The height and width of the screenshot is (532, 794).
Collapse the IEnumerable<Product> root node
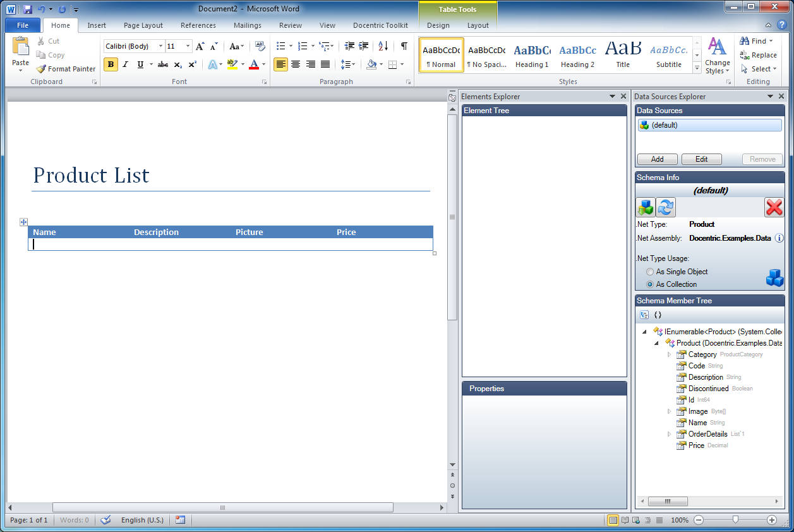[644, 331]
